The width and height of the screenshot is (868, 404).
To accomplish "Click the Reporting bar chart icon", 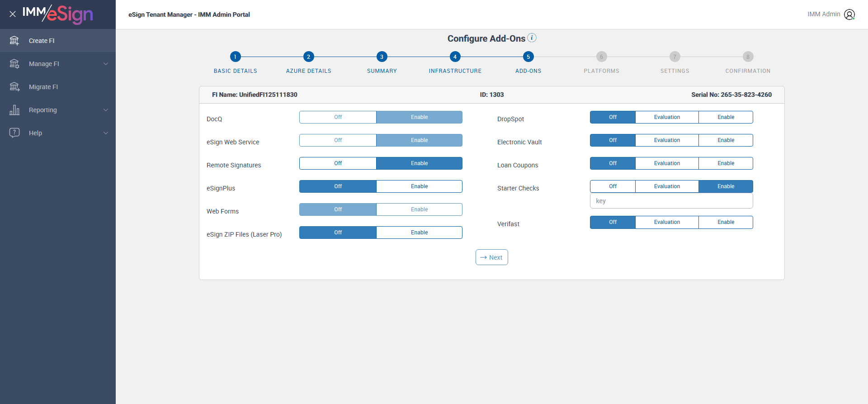I will tap(14, 110).
